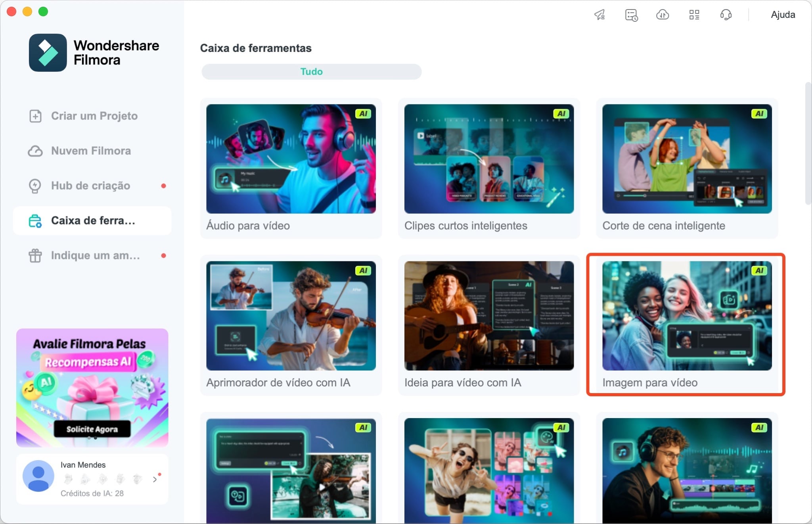Image resolution: width=812 pixels, height=524 pixels.
Task: Open Nuvem Filmora in sidebar
Action: click(x=92, y=151)
